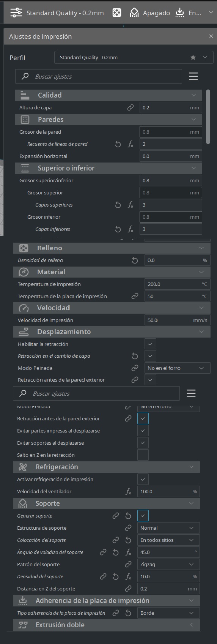217x644 pixels.
Task: Click link icon for Patrón del soporte
Action: pos(128,564)
